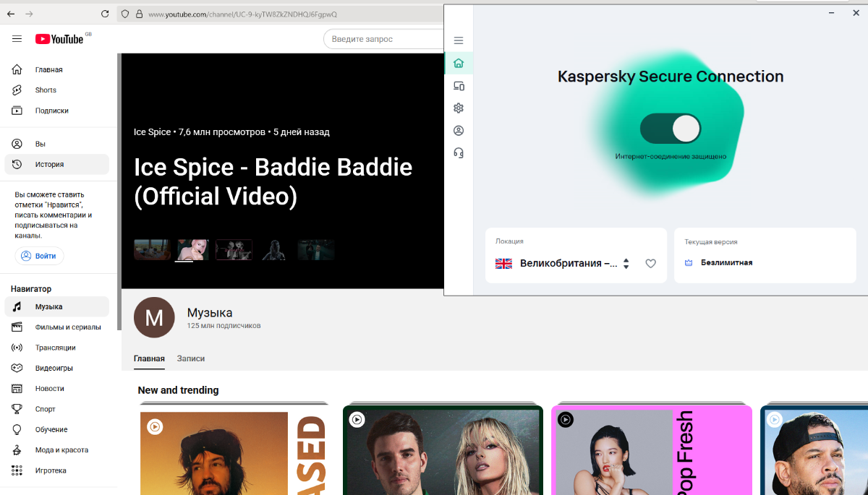Click the trophy Спорт icon

click(17, 409)
